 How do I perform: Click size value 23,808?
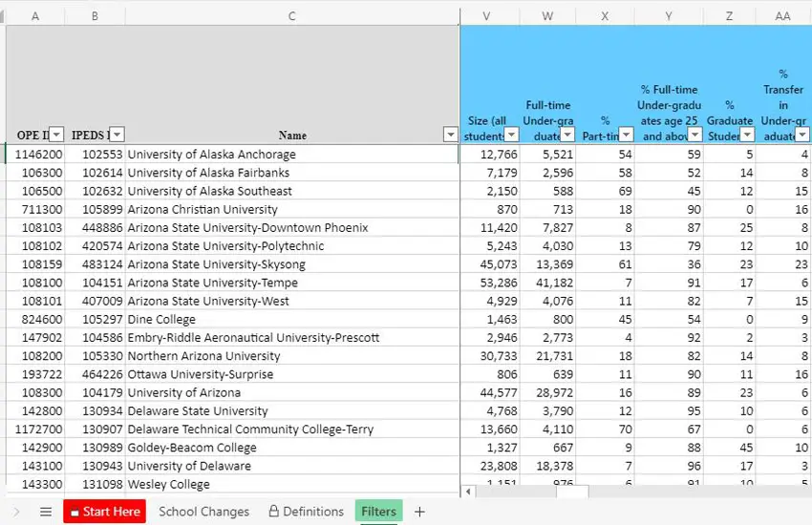coord(490,466)
